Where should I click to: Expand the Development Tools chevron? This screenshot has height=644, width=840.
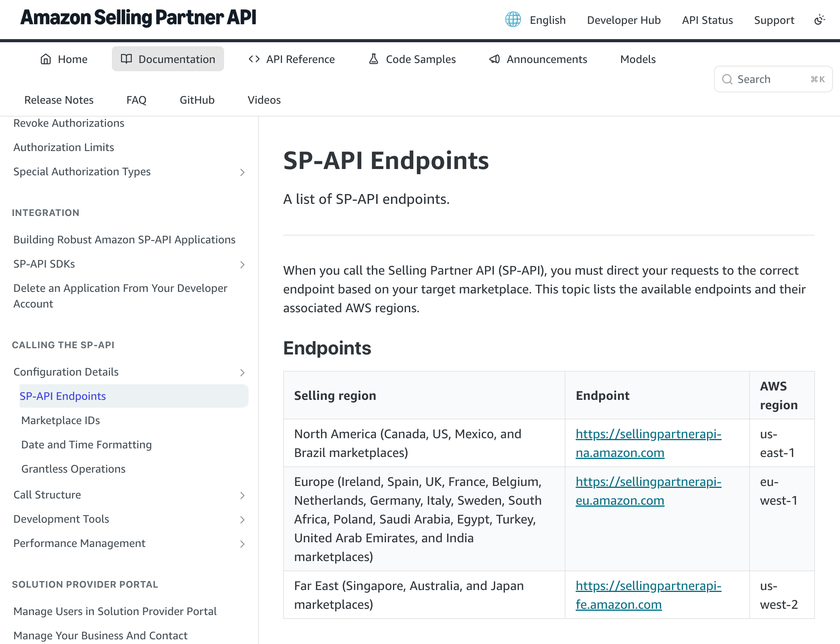click(242, 520)
